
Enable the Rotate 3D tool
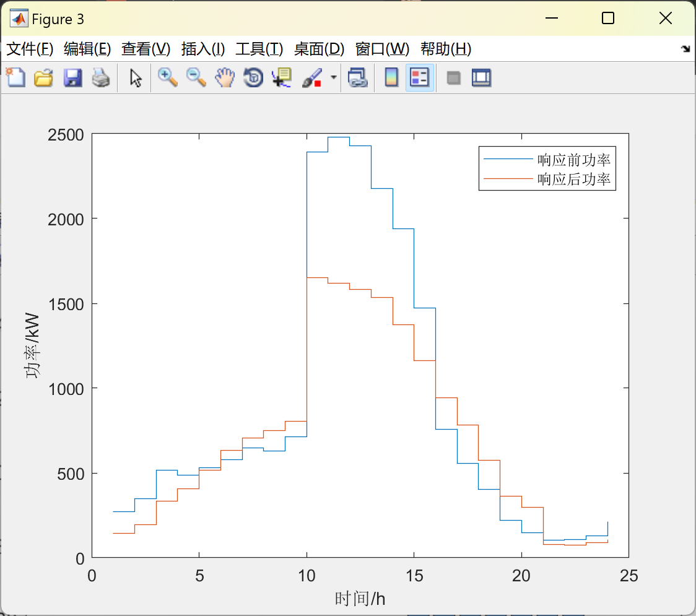coord(253,77)
